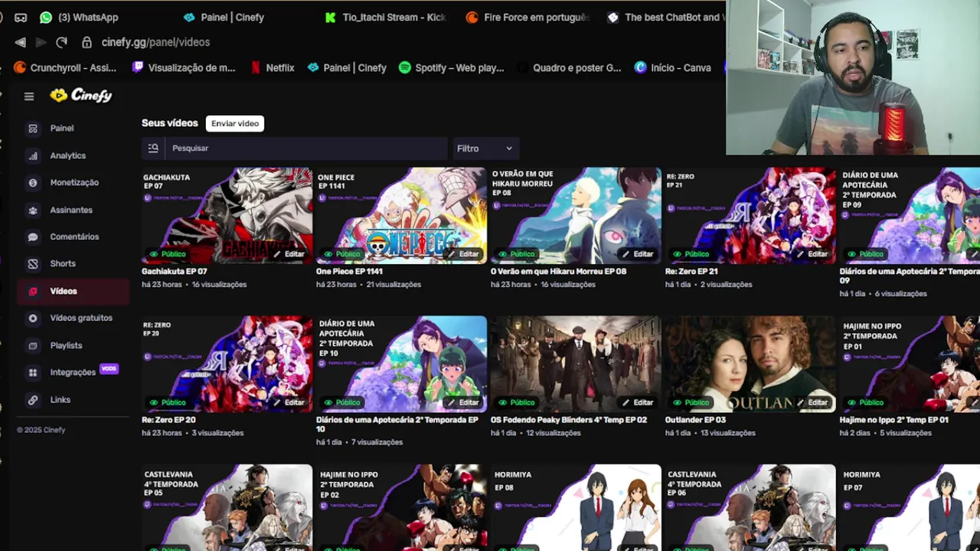Open Assinantes in the sidebar

73,210
